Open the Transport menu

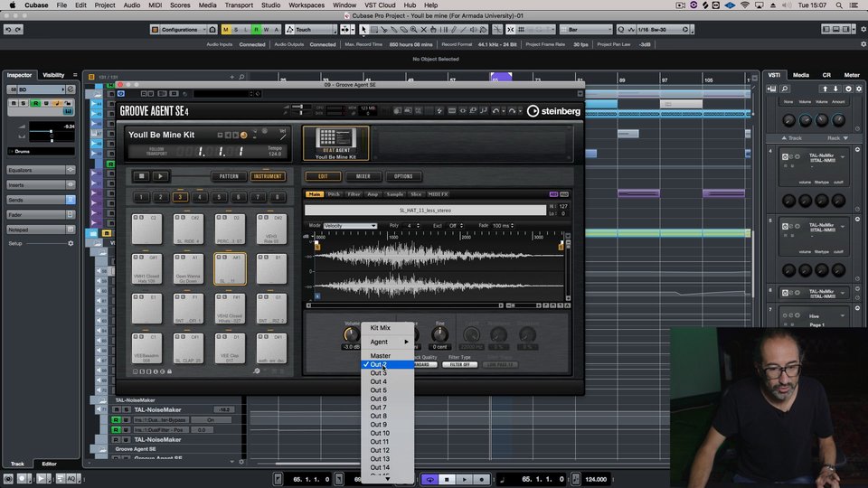(x=239, y=5)
